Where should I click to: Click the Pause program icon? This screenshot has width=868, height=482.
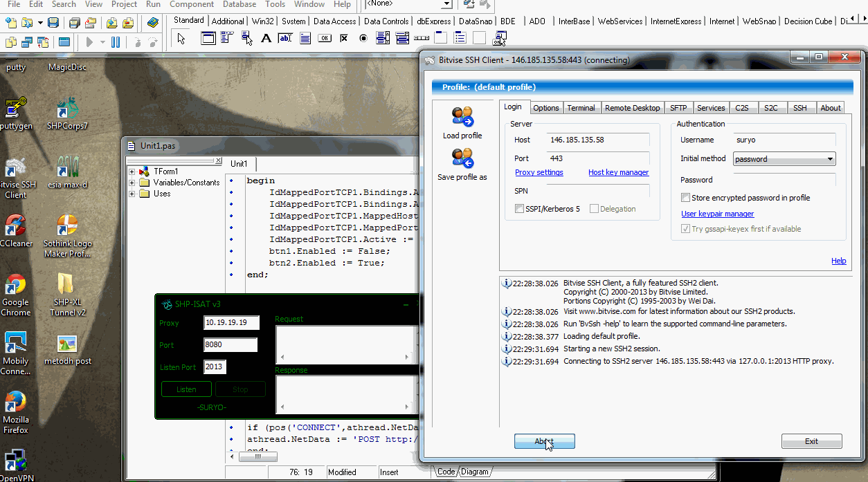pos(116,42)
